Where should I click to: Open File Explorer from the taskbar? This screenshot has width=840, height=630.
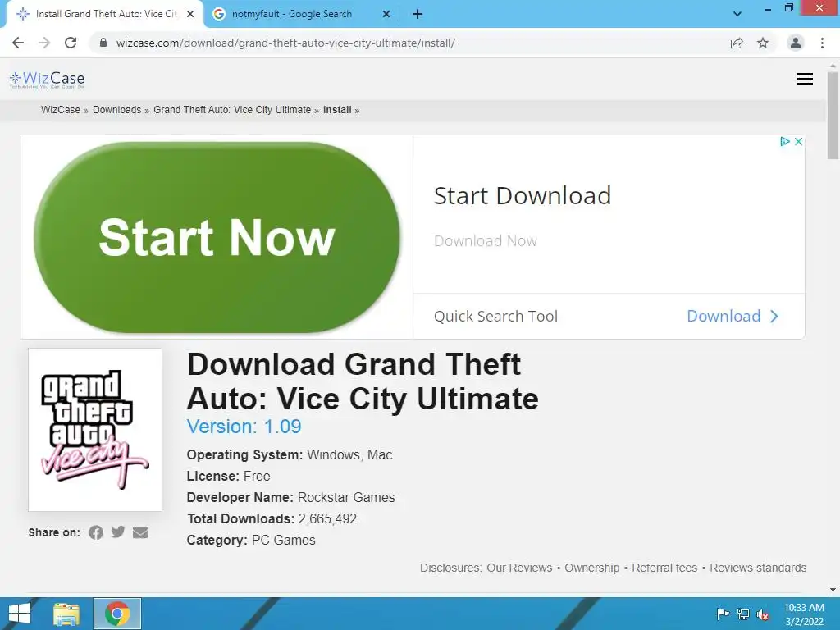(x=66, y=614)
